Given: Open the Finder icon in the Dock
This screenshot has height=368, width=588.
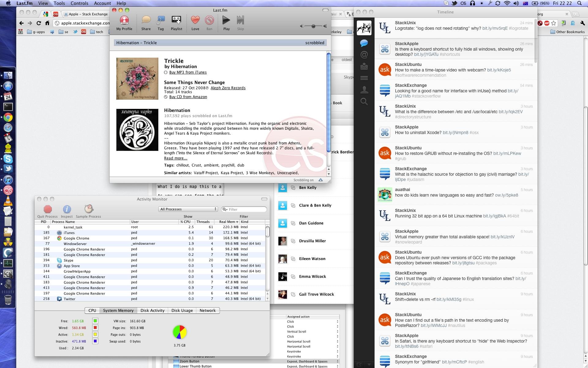Looking at the screenshot, I should click(x=8, y=75).
